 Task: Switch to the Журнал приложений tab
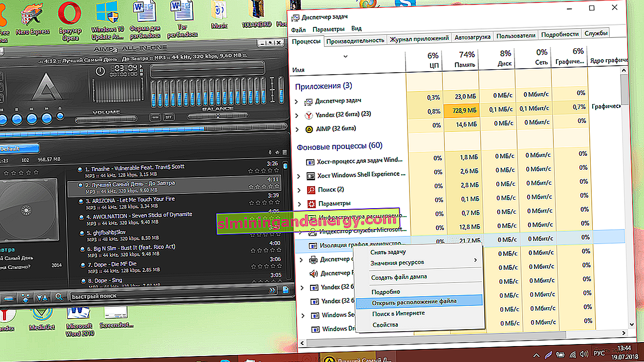420,38
